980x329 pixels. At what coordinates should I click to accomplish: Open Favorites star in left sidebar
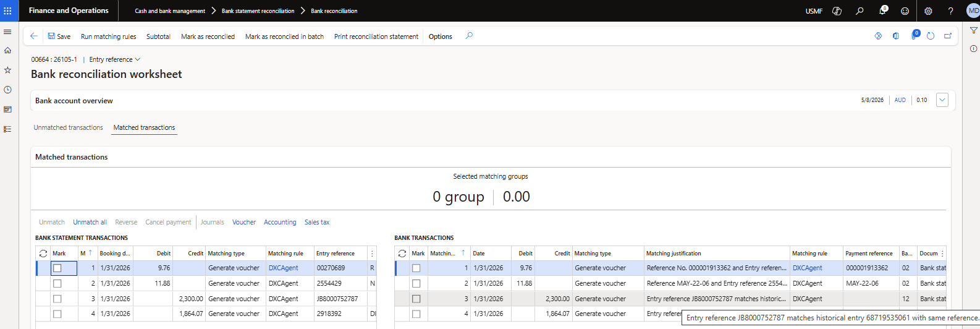pyautogui.click(x=7, y=70)
